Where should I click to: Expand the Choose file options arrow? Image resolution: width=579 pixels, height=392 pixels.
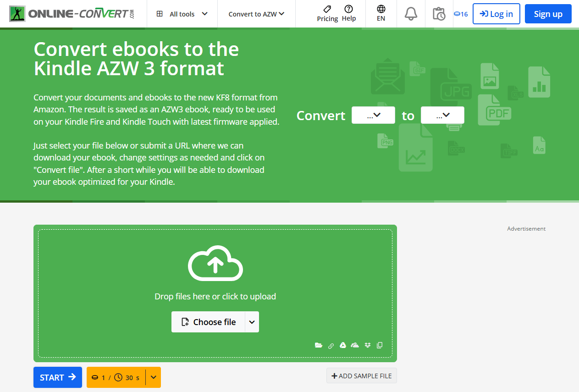point(252,322)
